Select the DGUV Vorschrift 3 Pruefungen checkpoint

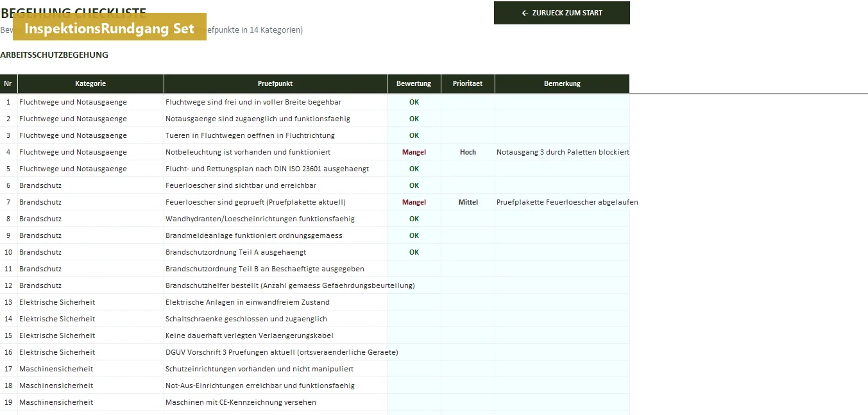[282, 352]
